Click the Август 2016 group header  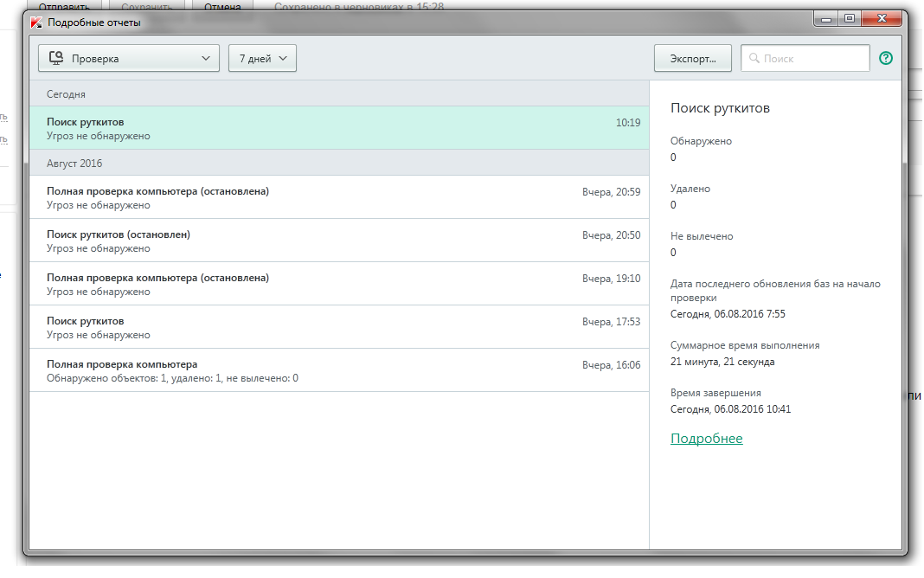click(339, 164)
